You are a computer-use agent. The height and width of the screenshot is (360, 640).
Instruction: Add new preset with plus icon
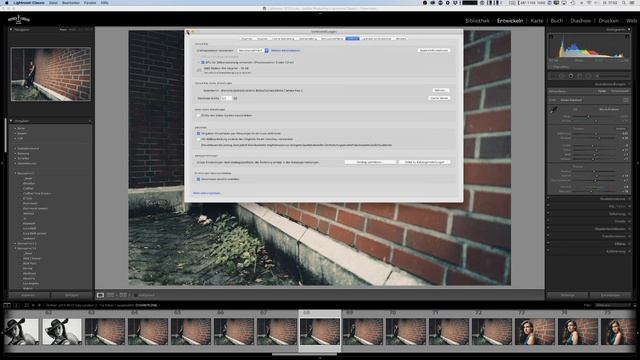tap(89, 121)
